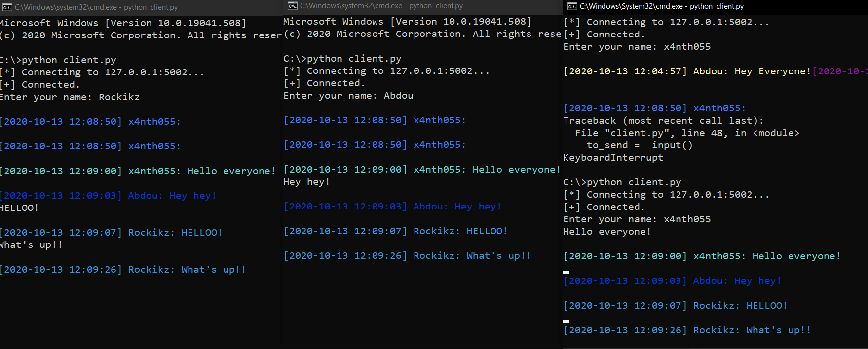Activate the x4nth055 window via its title bar text

point(661,6)
